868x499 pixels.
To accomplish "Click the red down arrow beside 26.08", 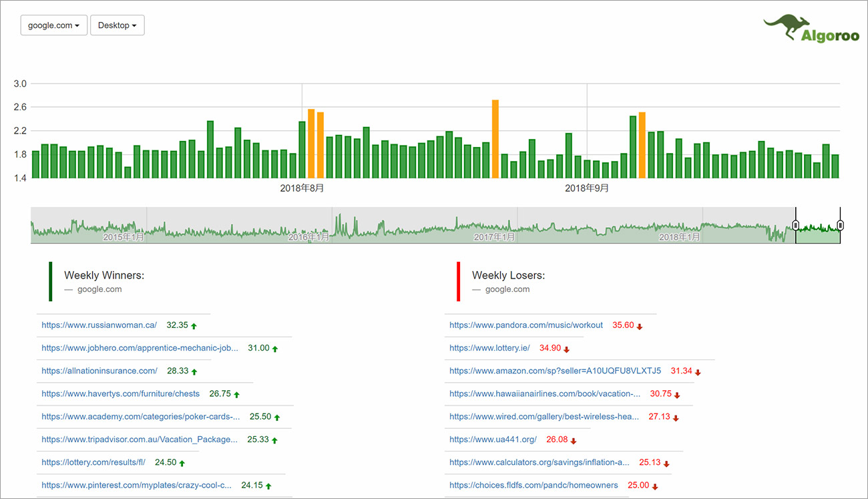I will pos(574,441).
